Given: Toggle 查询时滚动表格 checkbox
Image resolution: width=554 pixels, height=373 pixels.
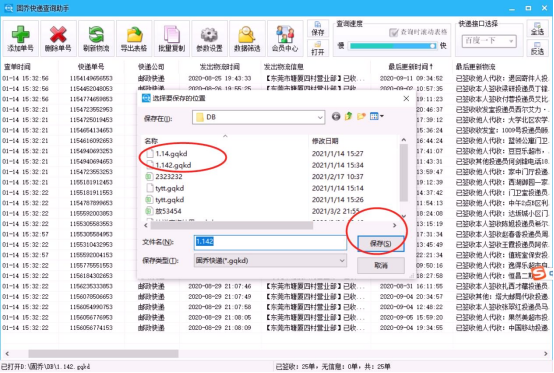Looking at the screenshot, I should [393, 32].
